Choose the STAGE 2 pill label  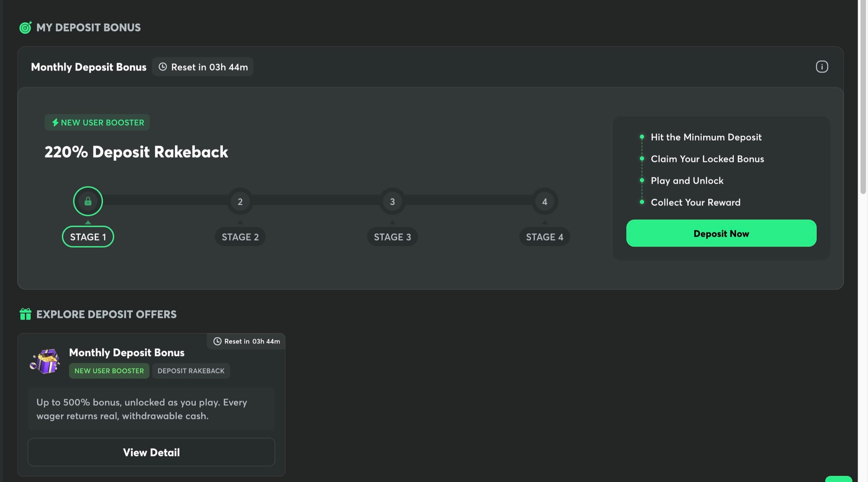click(x=240, y=237)
